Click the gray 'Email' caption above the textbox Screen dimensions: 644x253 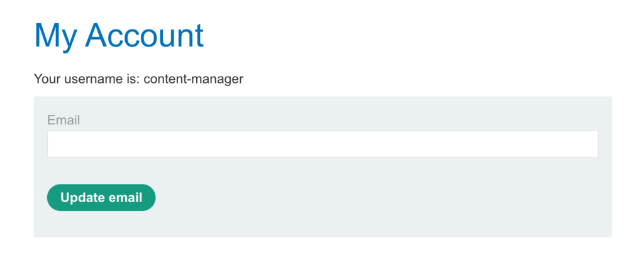(64, 120)
